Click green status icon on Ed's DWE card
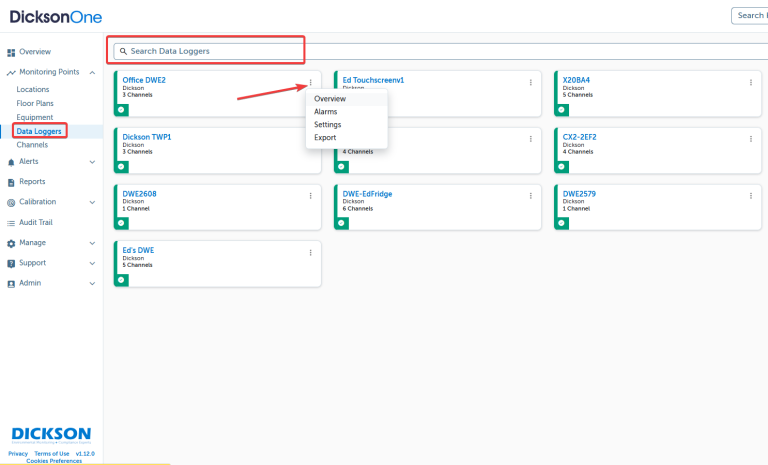The image size is (768, 465). tap(122, 279)
